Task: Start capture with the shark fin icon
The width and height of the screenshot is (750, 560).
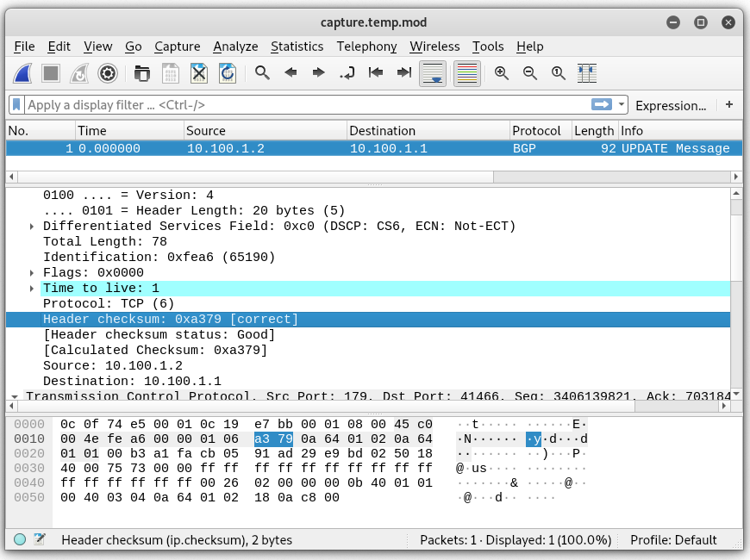Action: tap(23, 73)
